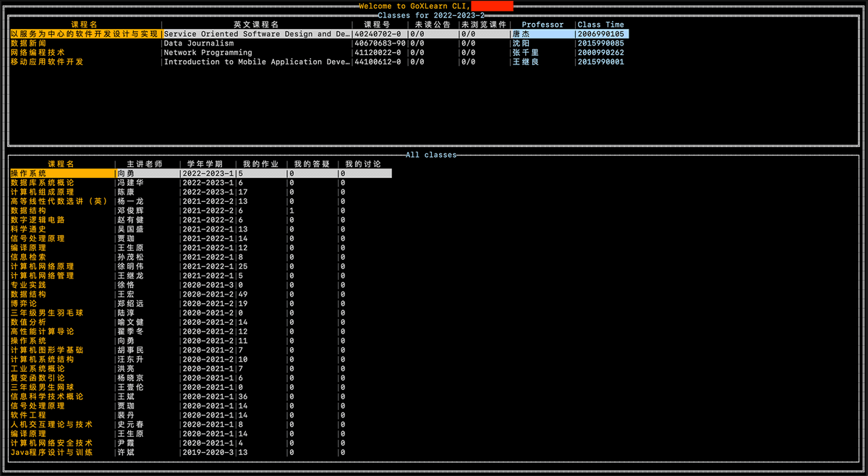Select the 信息检索 course
Screen dimensions: 868x476
[x=28, y=257]
